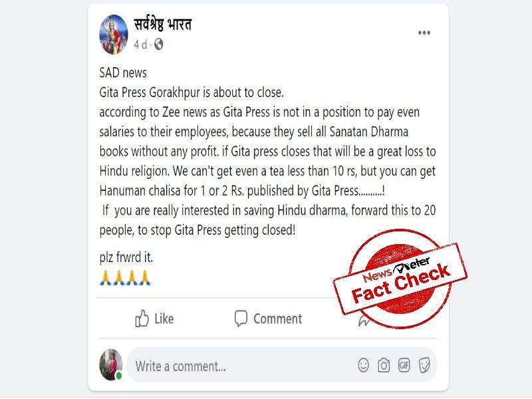Click the 'SAD news' post text
The image size is (532, 399).
pyautogui.click(x=123, y=72)
